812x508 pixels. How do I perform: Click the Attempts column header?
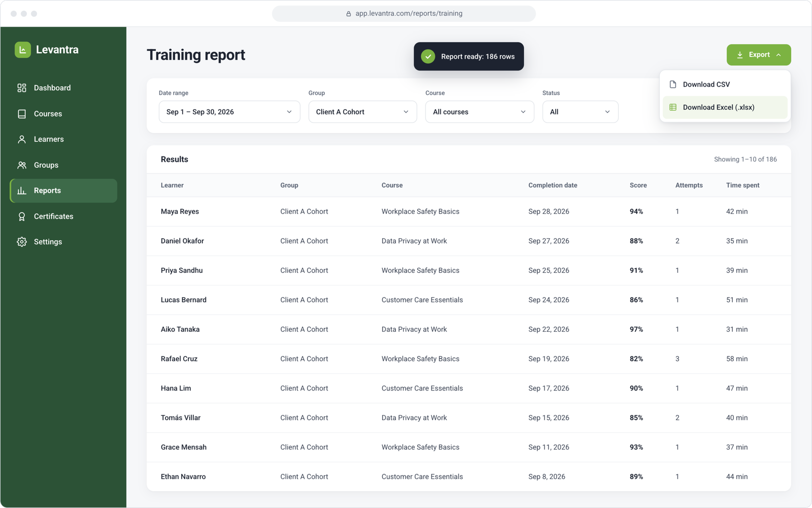(x=689, y=185)
